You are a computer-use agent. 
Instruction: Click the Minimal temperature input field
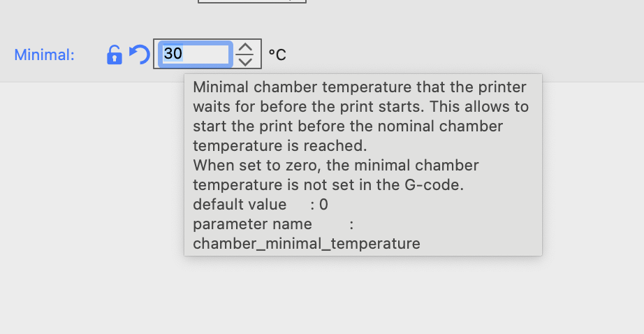(x=196, y=54)
